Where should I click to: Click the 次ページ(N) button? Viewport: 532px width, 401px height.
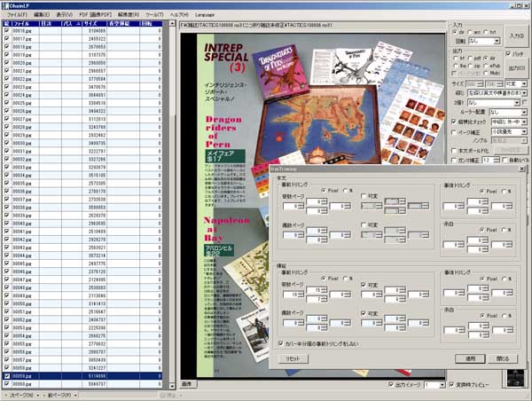(x=20, y=396)
